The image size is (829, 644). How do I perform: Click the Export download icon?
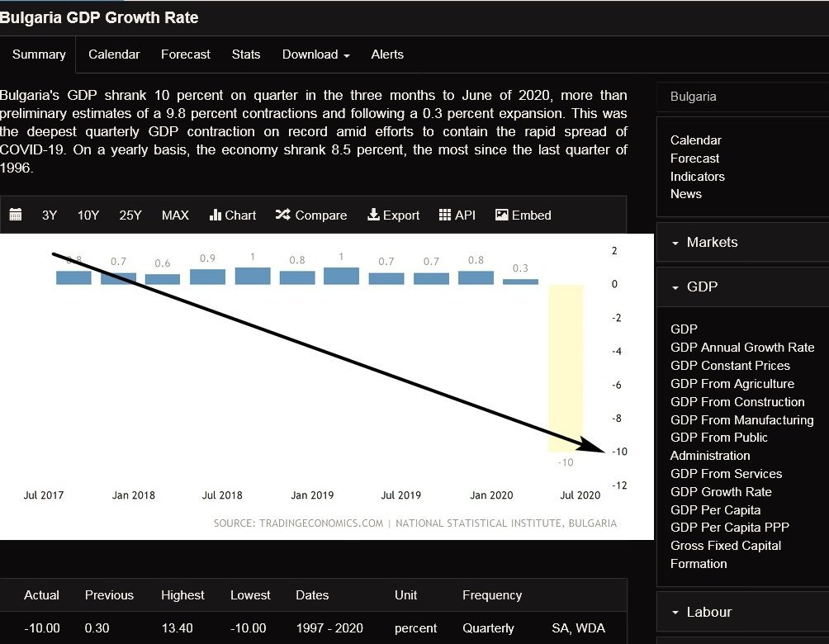pyautogui.click(x=373, y=215)
